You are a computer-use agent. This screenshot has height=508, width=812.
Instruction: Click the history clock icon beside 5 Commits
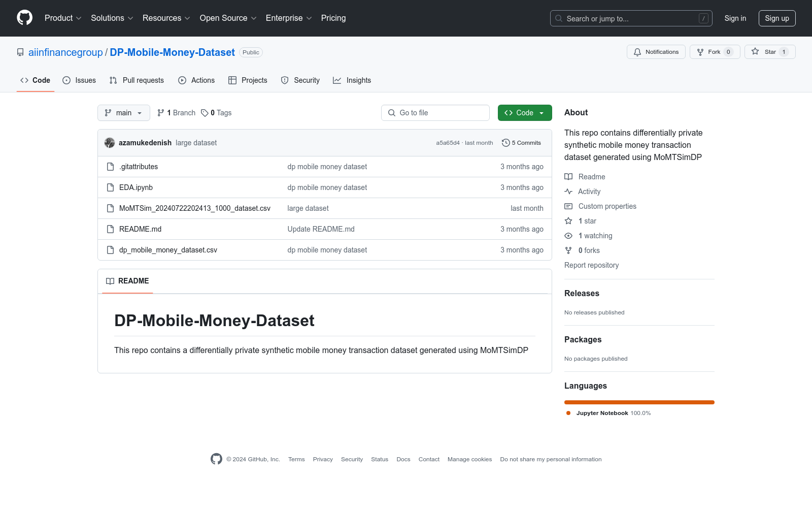[x=505, y=143]
